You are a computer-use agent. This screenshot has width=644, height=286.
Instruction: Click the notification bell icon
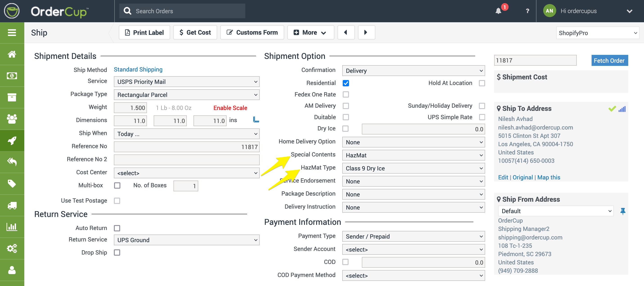tap(498, 11)
